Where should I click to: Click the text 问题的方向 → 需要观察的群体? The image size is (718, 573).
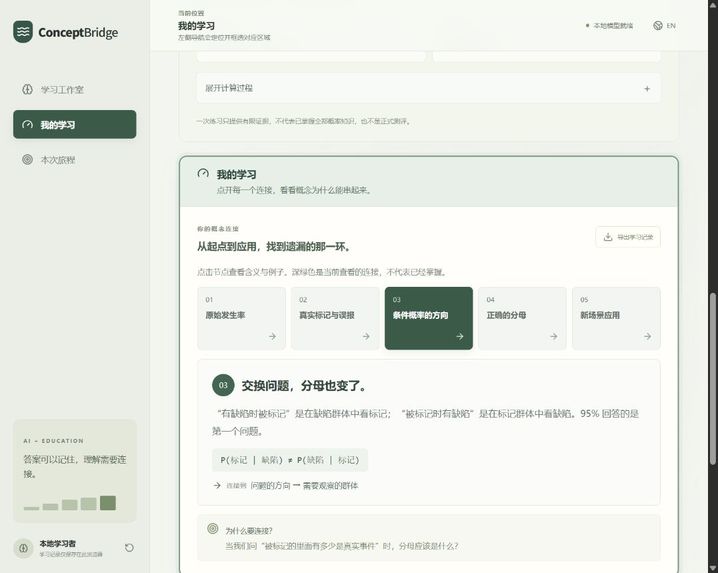coord(305,486)
